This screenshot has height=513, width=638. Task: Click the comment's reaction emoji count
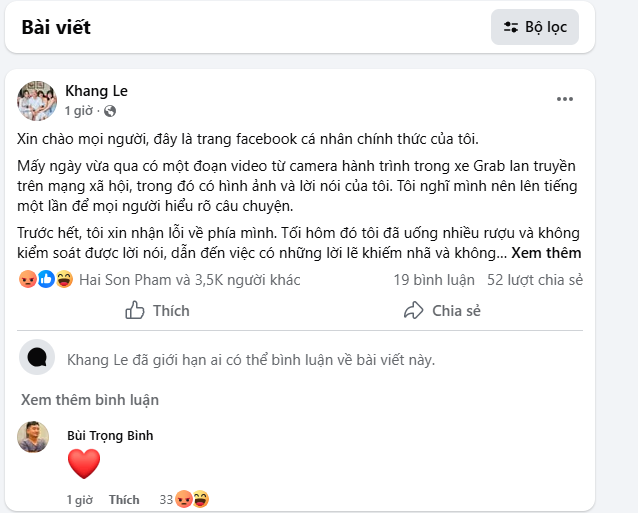point(184,499)
